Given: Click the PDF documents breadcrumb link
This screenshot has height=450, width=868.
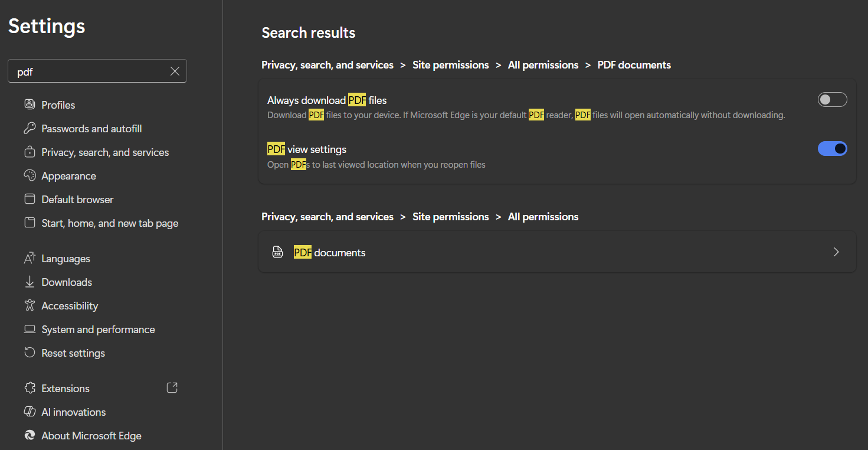Looking at the screenshot, I should tap(634, 65).
